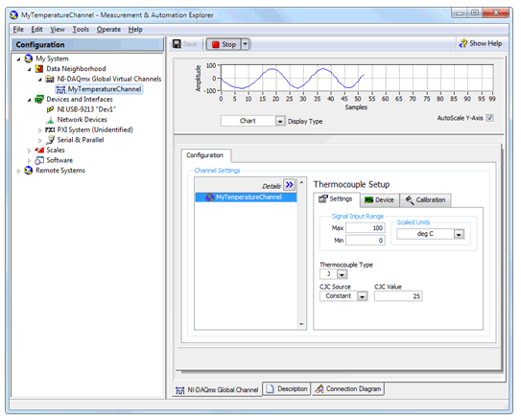Switch to the Connection Diagram tab
The image size is (521, 420).
point(348,388)
